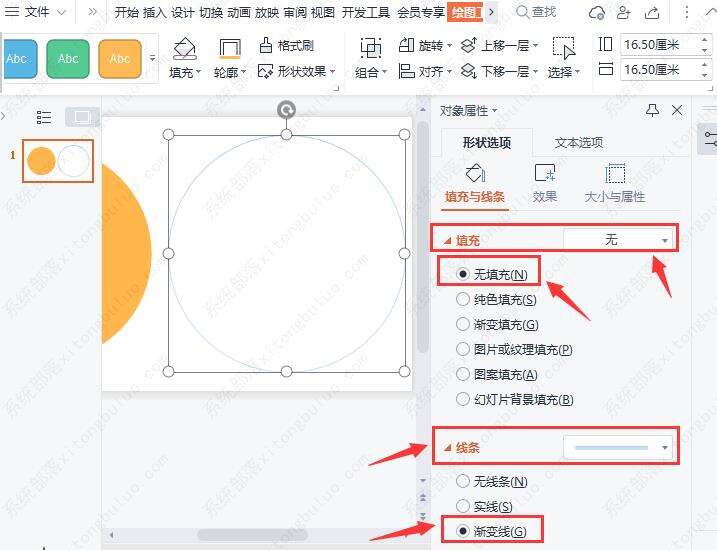The height and width of the screenshot is (550, 717).
Task: Click 下移一层 send backward
Action: pos(499,71)
